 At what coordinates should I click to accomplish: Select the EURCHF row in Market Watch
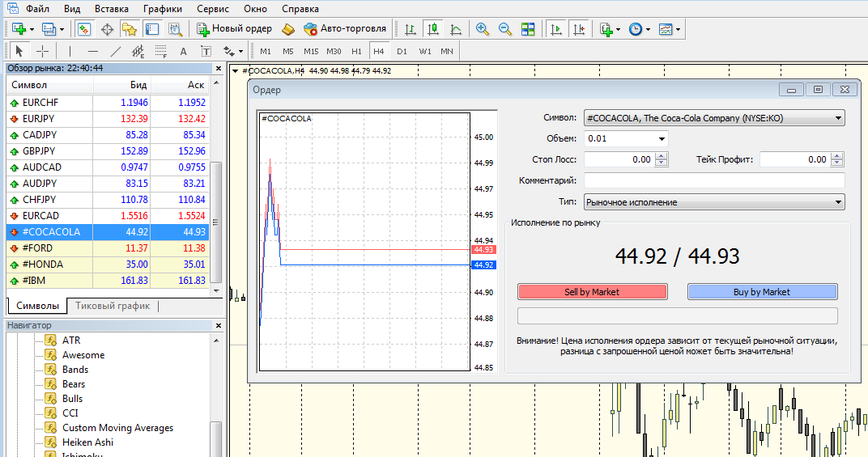(108, 103)
